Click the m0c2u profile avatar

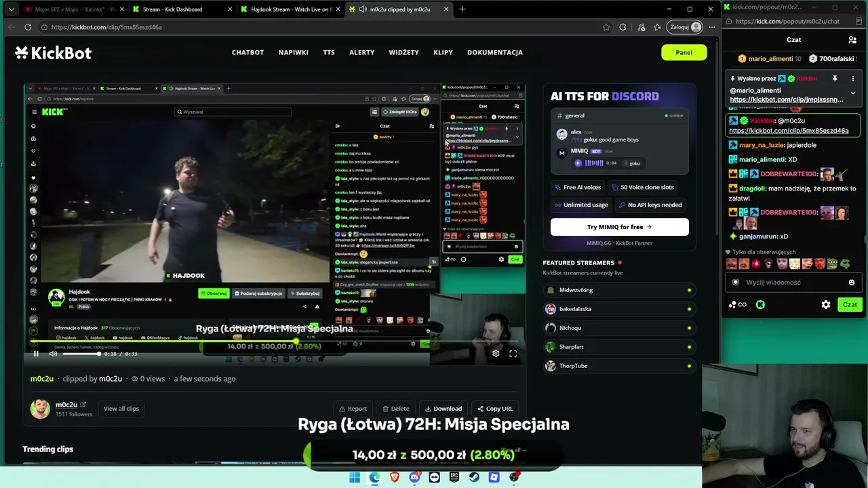[40, 409]
